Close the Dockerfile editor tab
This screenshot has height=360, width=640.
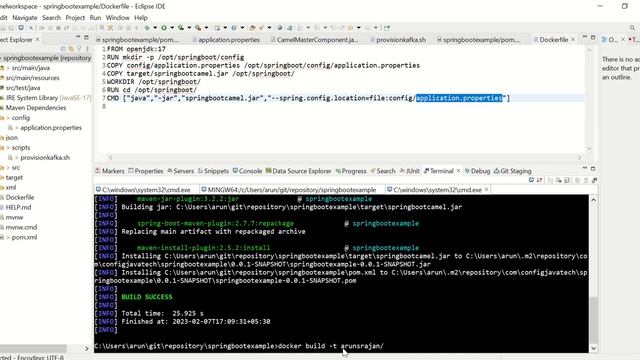573,40
